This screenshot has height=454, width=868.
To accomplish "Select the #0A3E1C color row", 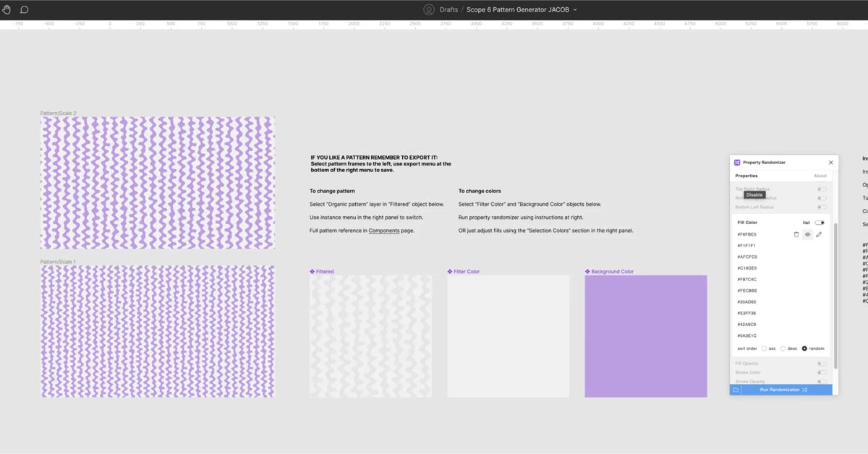I will [x=781, y=335].
